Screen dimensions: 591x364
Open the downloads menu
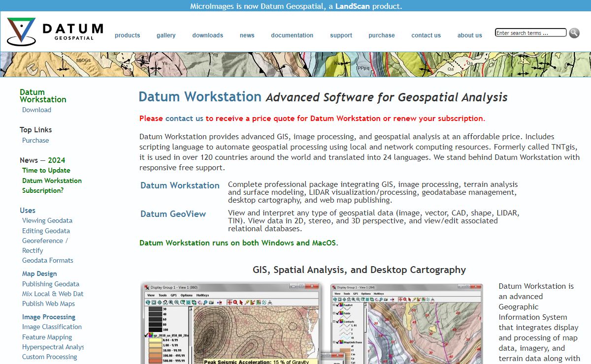[x=208, y=35]
